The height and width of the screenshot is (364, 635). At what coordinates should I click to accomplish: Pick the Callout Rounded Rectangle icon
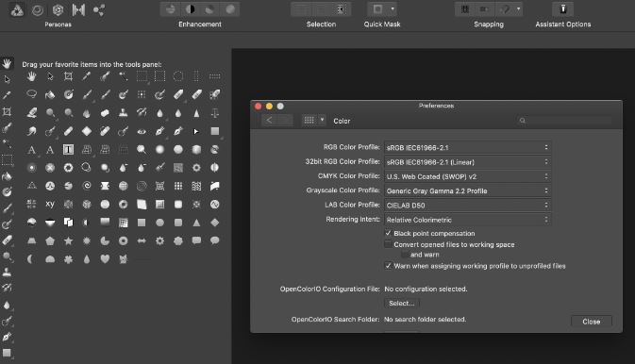pyautogui.click(x=196, y=240)
